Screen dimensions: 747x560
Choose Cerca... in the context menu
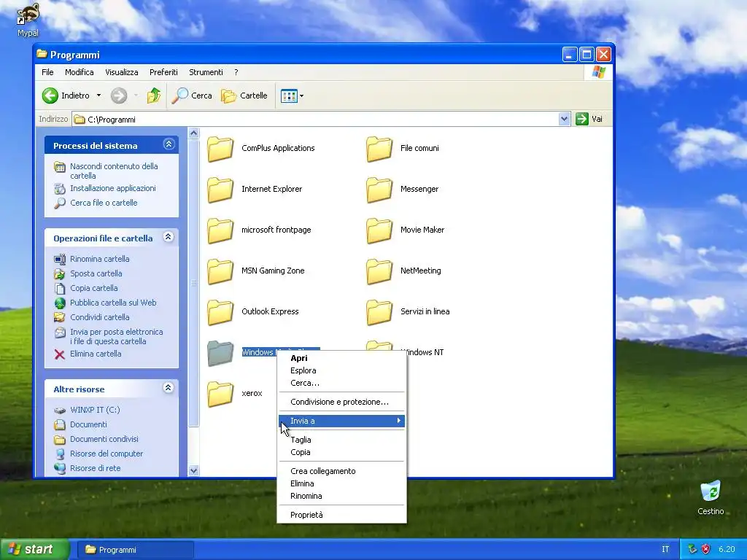(x=341, y=383)
